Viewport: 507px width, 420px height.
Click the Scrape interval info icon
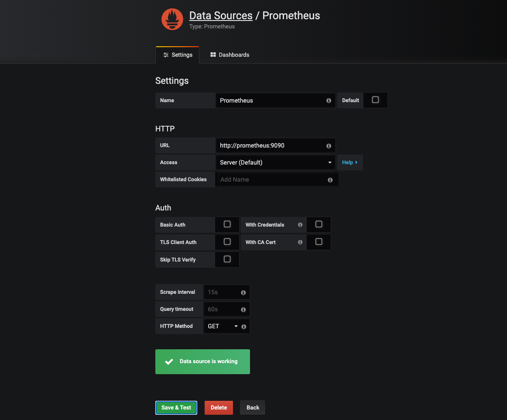click(x=243, y=292)
